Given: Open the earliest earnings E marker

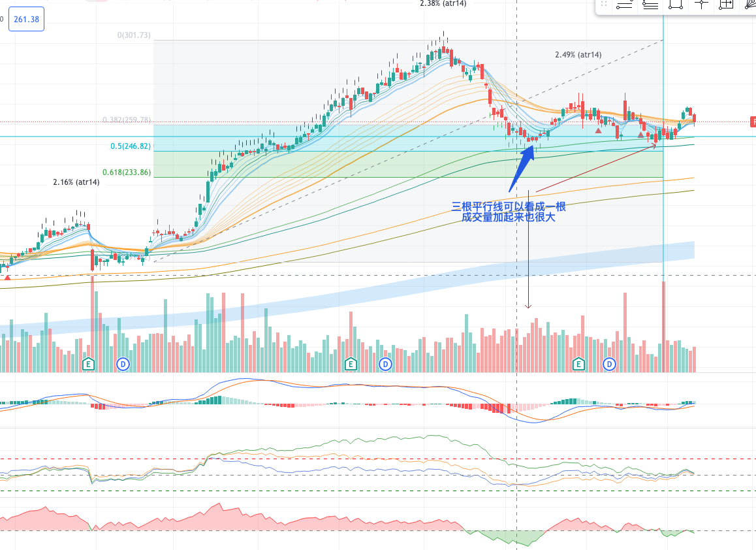Looking at the screenshot, I should tap(89, 363).
